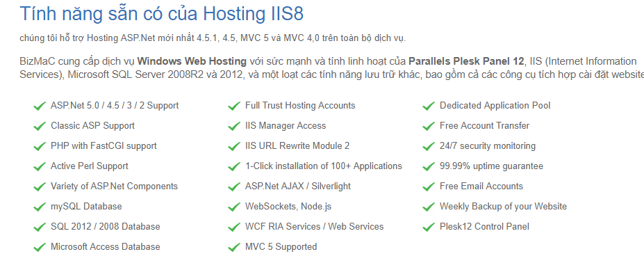
Task: Click the checkmark beside ASP.Net 5.0 Support
Action: click(x=39, y=106)
